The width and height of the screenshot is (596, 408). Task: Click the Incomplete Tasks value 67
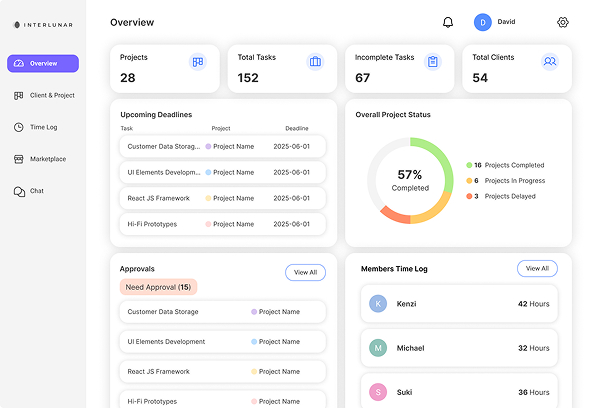362,78
